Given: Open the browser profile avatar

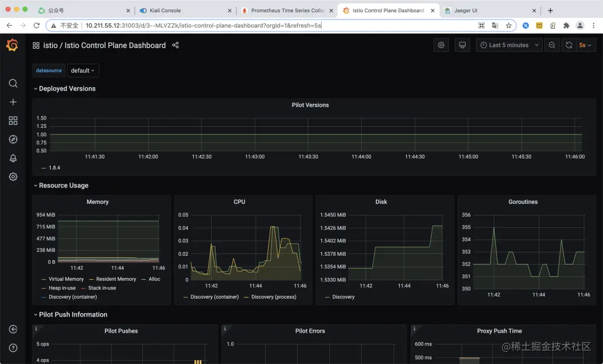Looking at the screenshot, I should pos(580,25).
